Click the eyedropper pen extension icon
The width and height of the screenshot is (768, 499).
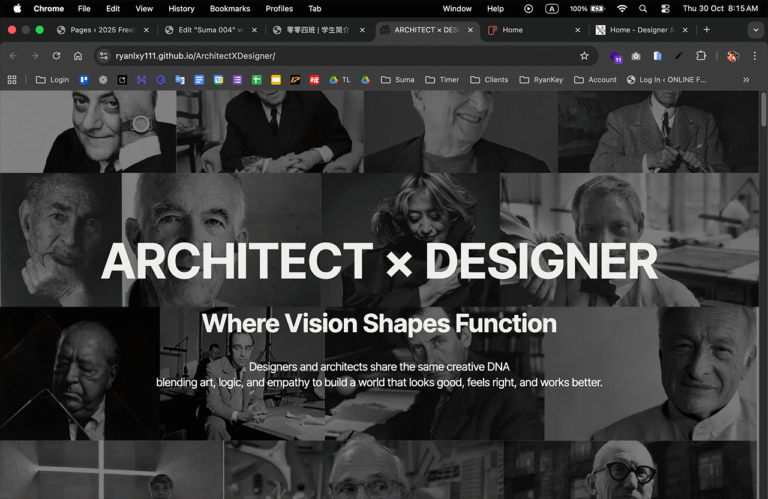[x=679, y=56]
